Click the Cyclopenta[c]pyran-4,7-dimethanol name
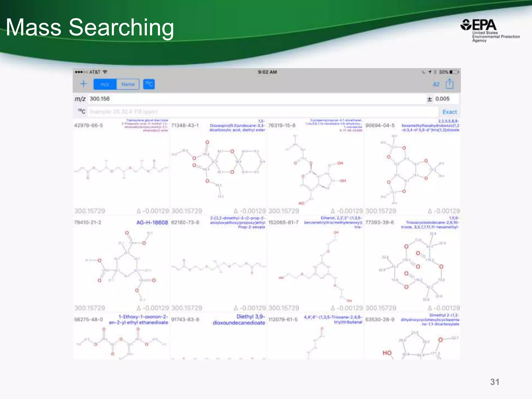The width and height of the screenshot is (532, 399). click(334, 125)
